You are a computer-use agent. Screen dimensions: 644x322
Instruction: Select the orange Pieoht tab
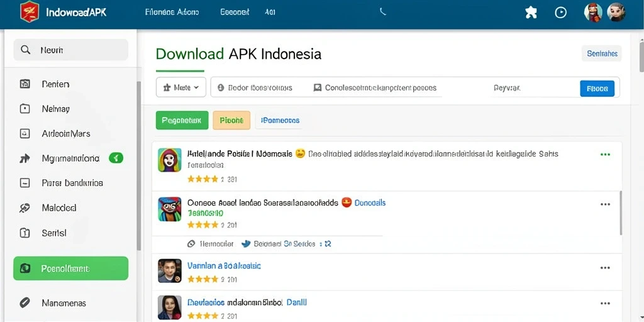(231, 120)
